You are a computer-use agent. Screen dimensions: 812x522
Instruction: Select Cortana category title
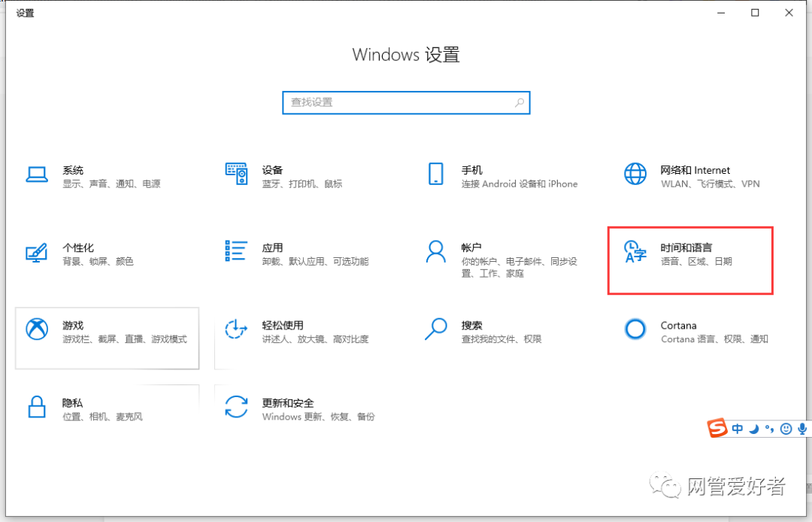[x=678, y=325]
